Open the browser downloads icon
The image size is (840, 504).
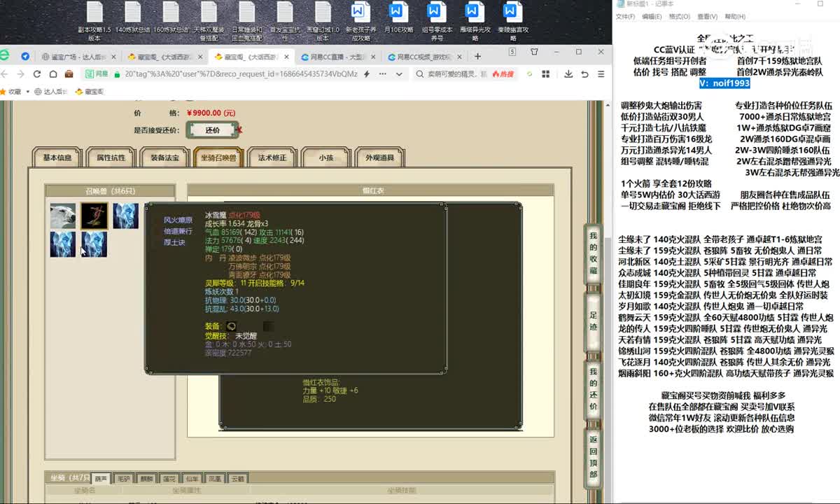[568, 74]
